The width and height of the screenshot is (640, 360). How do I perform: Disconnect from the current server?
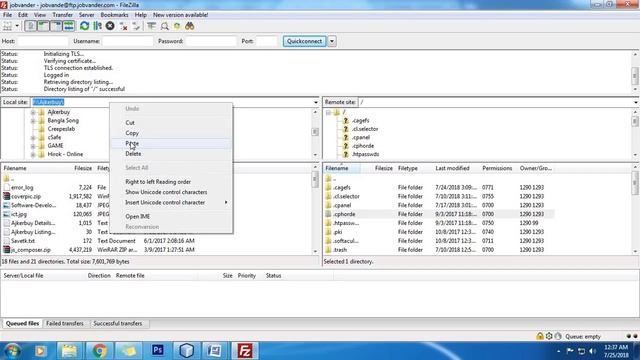click(x=123, y=27)
